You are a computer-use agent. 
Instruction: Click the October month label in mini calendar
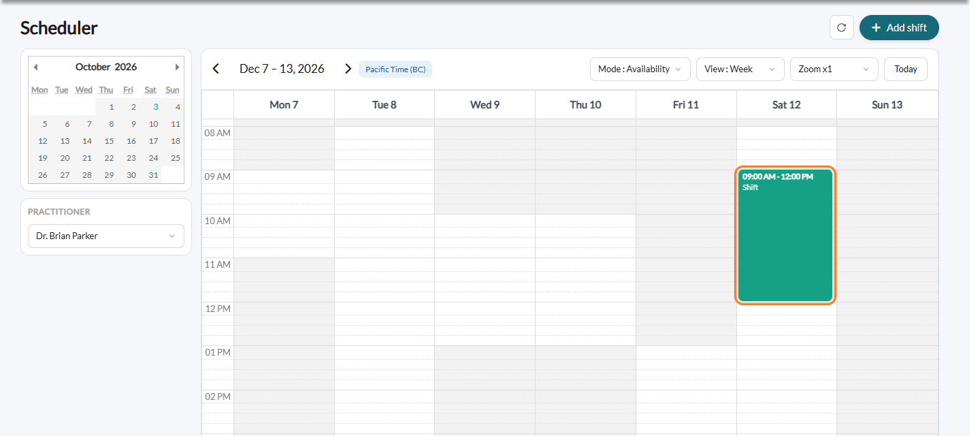[x=93, y=67]
